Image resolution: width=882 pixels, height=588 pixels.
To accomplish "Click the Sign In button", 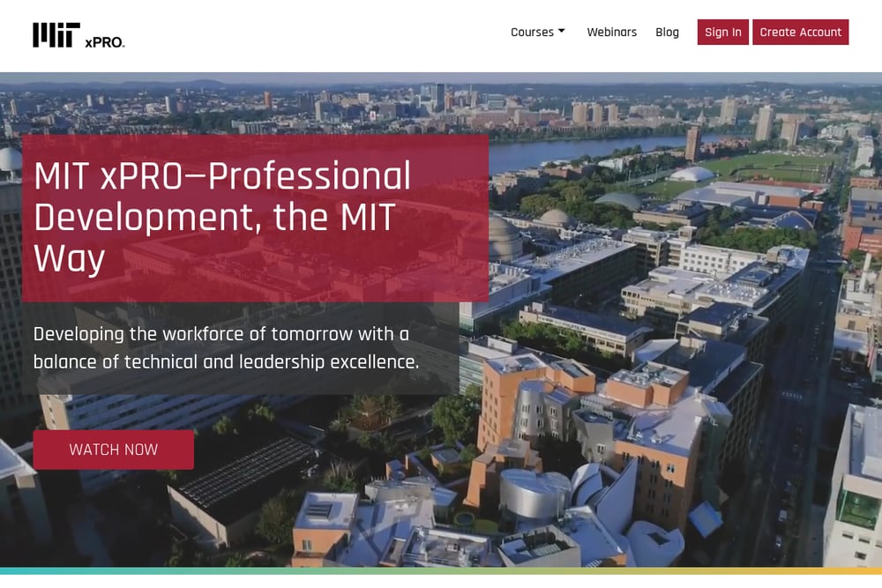I will [723, 32].
